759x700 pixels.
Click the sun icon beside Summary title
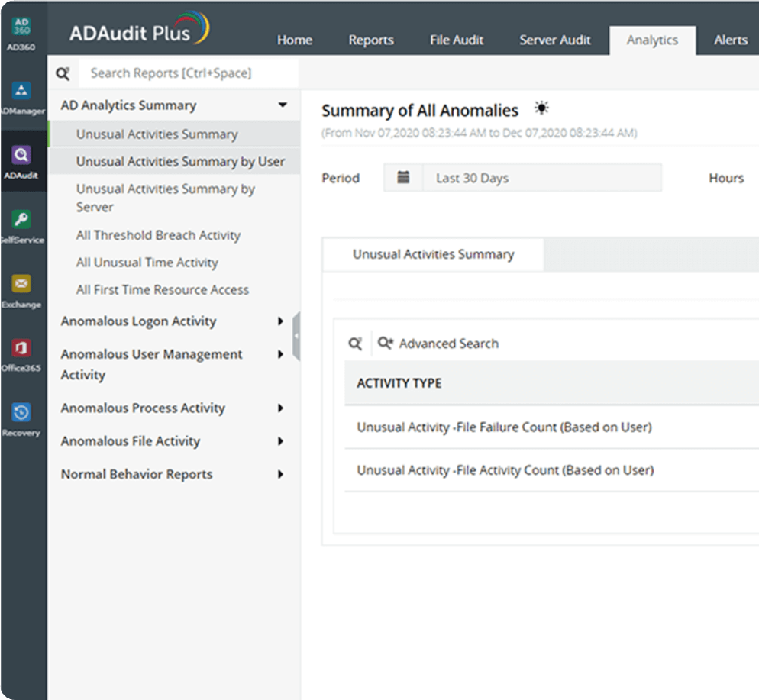tap(541, 108)
